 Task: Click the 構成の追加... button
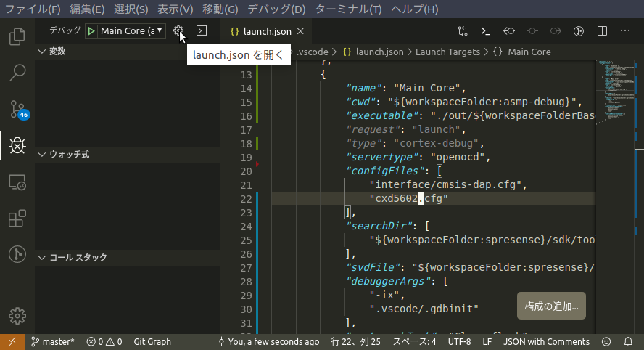551,306
